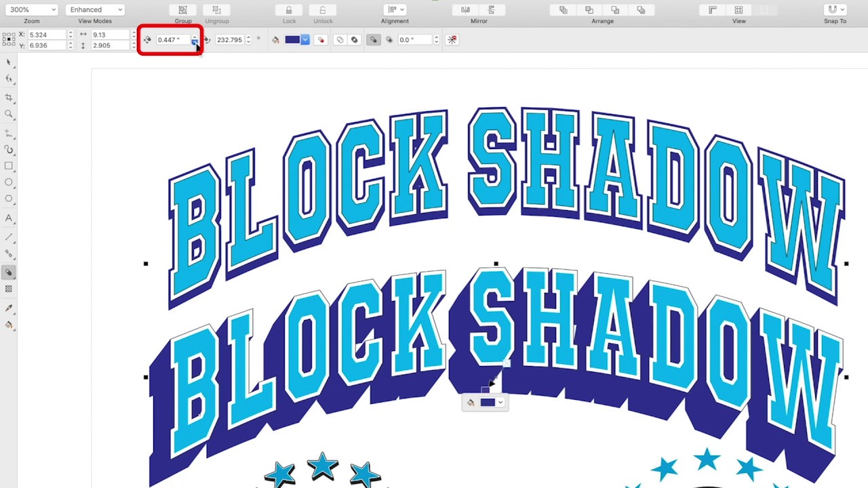Viewport: 868px width, 488px height.
Task: Open the Alignment dropdown
Action: (x=394, y=9)
